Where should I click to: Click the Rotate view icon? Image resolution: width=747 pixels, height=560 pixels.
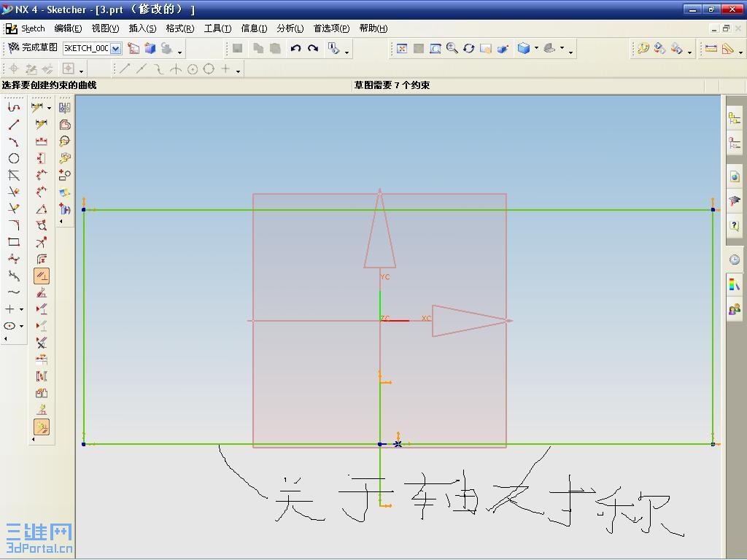(469, 49)
